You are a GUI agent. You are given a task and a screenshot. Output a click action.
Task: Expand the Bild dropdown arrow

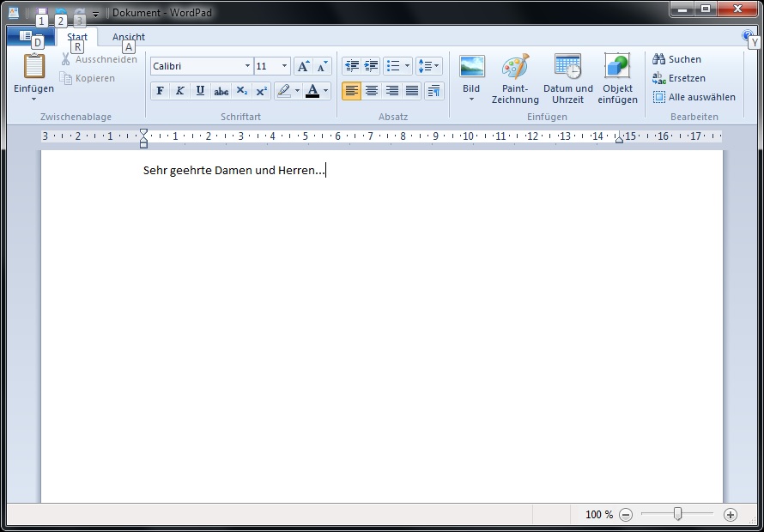point(471,100)
